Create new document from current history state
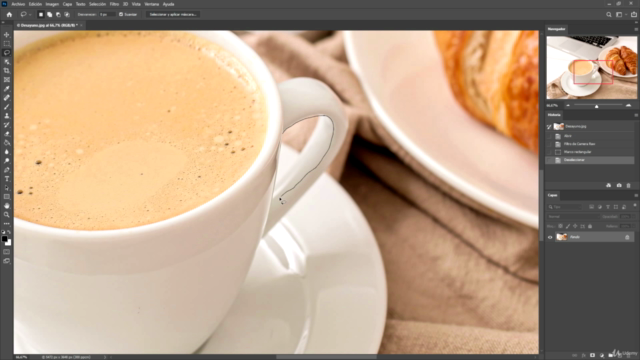Viewport: 640px width, 360px height. pos(609,185)
